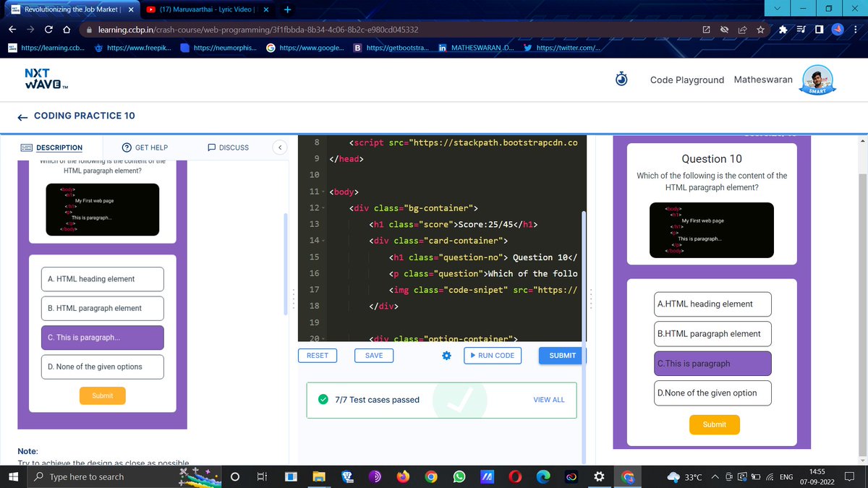Open editor settings gear icon
This screenshot has height=488, width=868.
point(446,356)
